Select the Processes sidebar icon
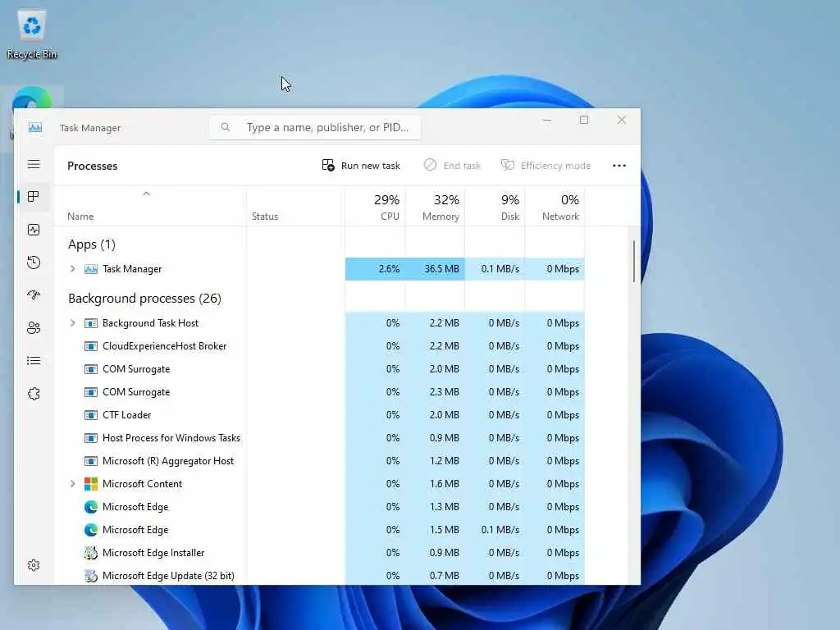 tap(33, 197)
